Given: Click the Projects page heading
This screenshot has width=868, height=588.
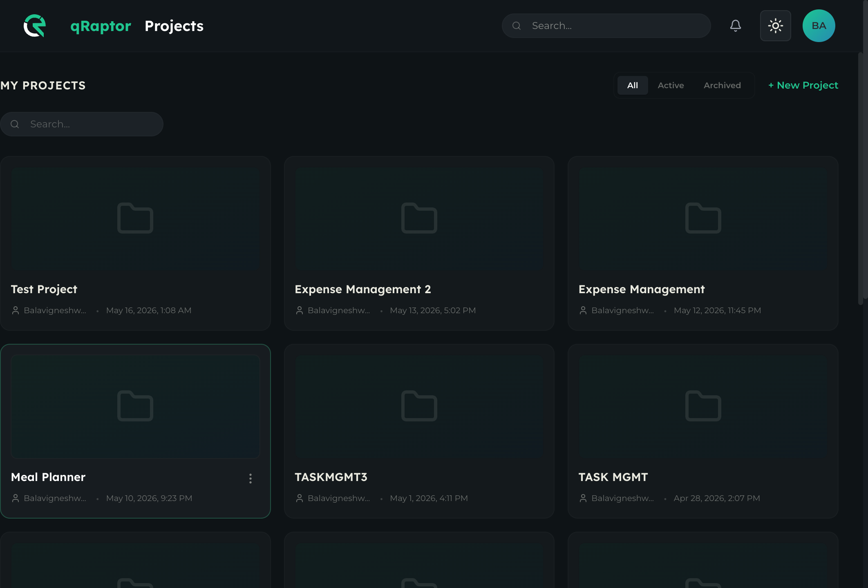Looking at the screenshot, I should [174, 26].
